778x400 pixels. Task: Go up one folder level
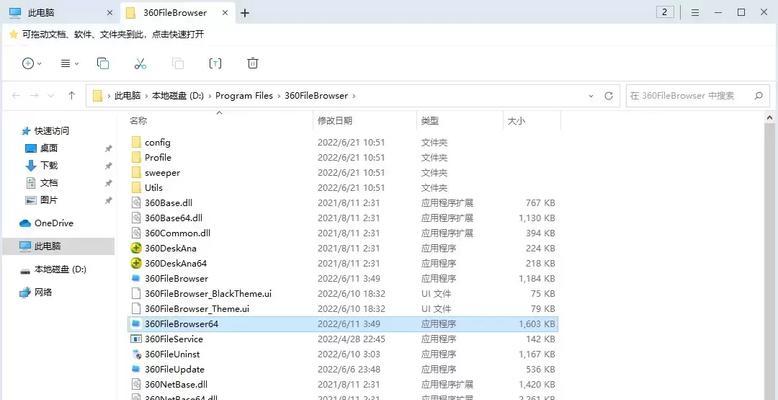[x=72, y=96]
